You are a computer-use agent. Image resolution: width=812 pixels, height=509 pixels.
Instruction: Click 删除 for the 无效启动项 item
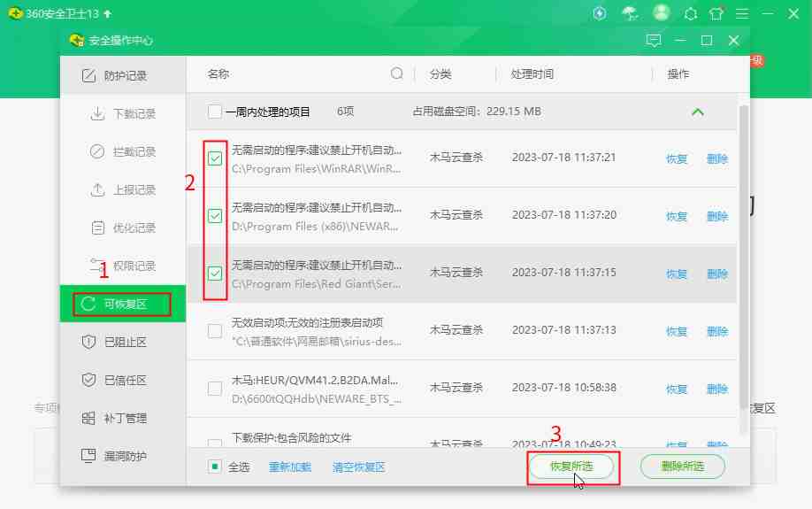717,331
